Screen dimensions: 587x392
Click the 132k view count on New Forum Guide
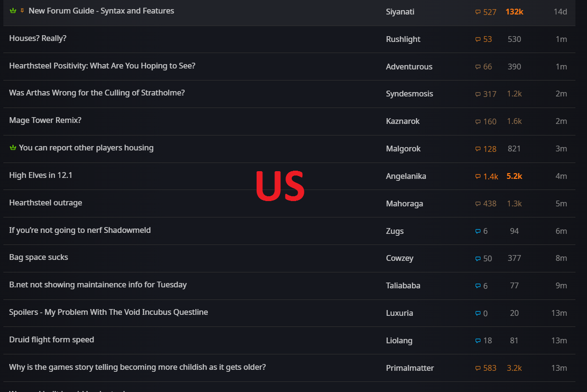[x=514, y=12]
